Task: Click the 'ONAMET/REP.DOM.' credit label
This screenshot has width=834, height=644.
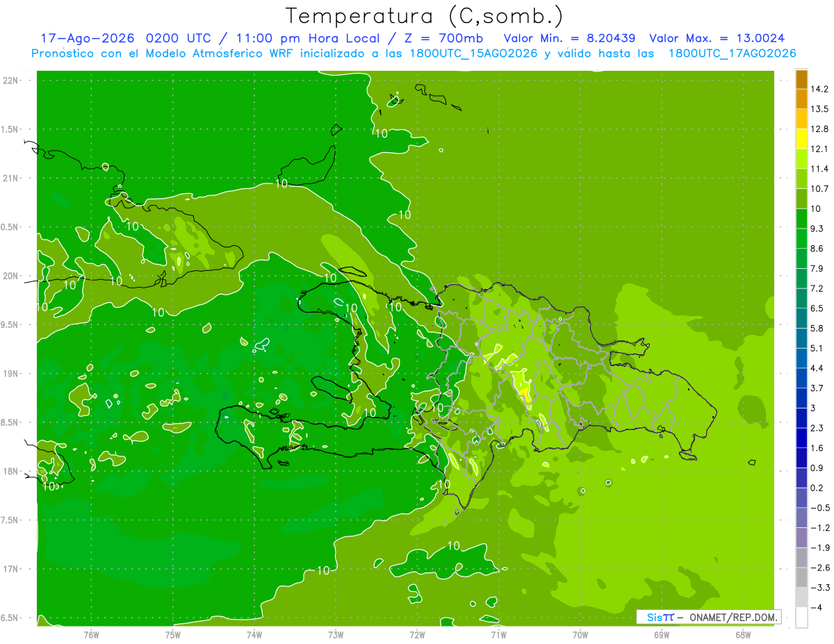Action: (734, 617)
